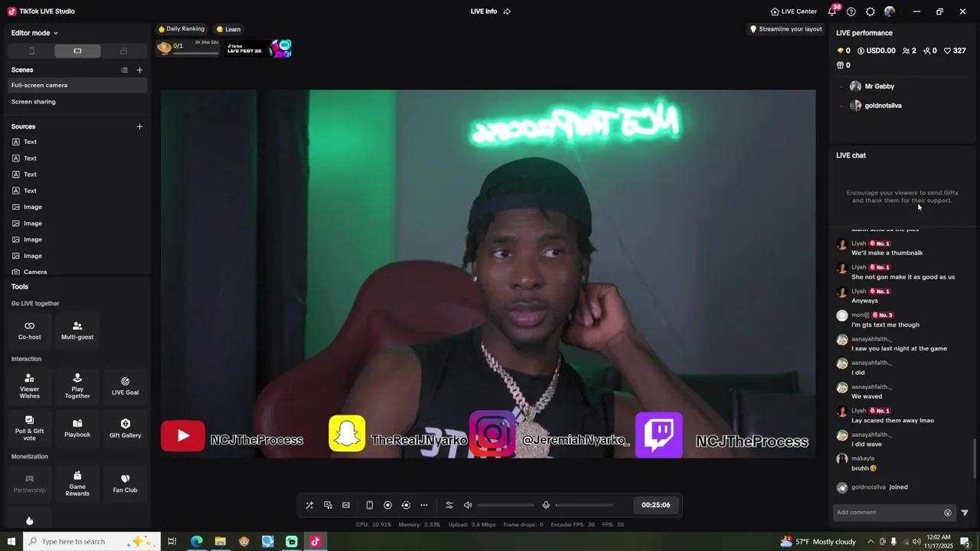Select the landscape layout mode
The image size is (980, 551).
click(x=77, y=51)
